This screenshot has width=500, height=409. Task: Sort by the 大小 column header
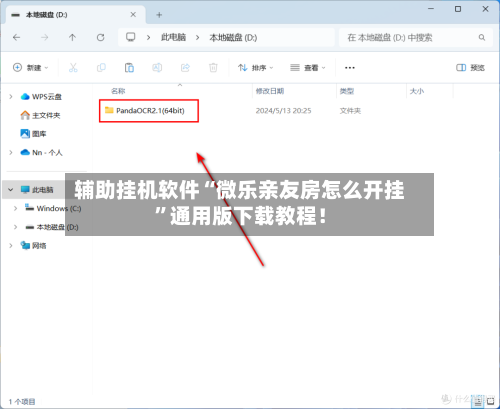pyautogui.click(x=417, y=91)
